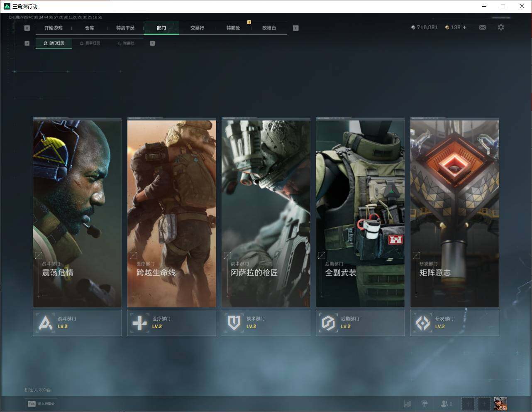The width and height of the screenshot is (532, 412).
Task: Open the third sub-tab in the row
Action: (126, 43)
